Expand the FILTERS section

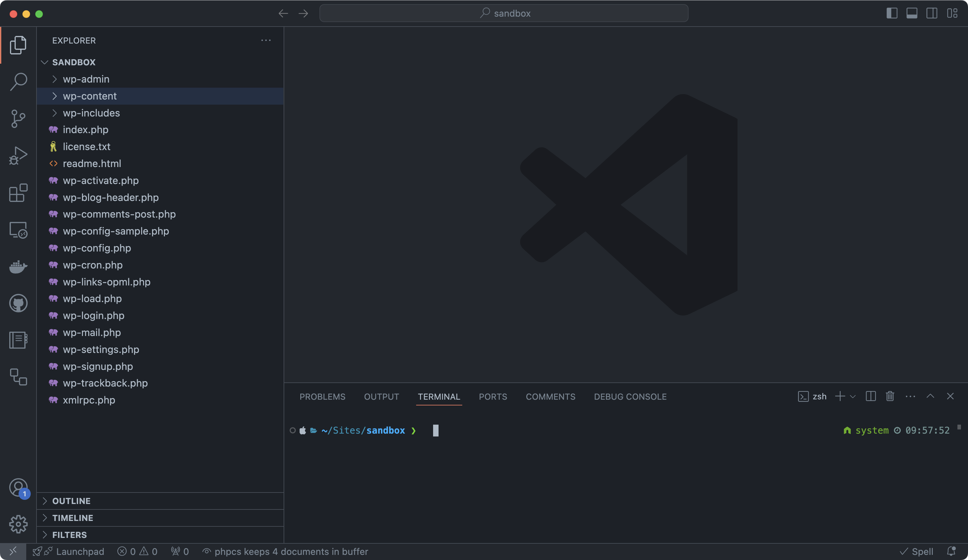(160, 535)
